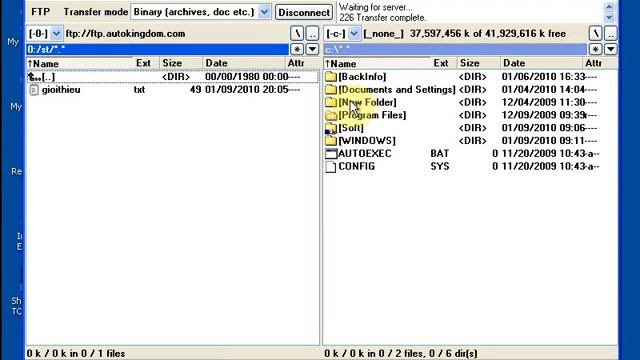Click date 01/06/2010 16:33 of BackInfo
Screen dimensions: 640x360
point(544,77)
